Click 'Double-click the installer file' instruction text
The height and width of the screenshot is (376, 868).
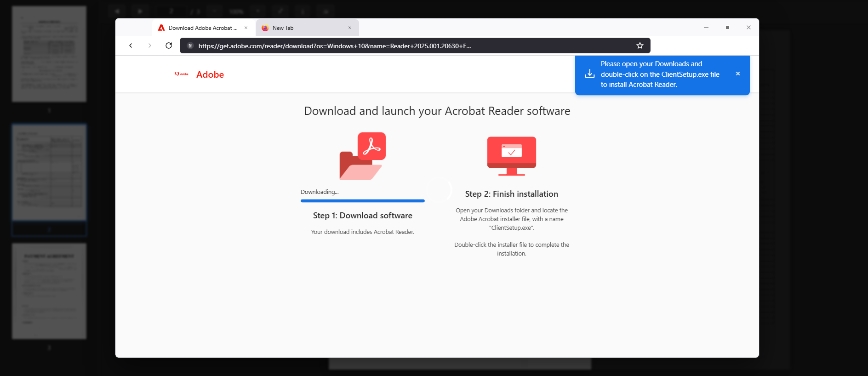pyautogui.click(x=512, y=249)
